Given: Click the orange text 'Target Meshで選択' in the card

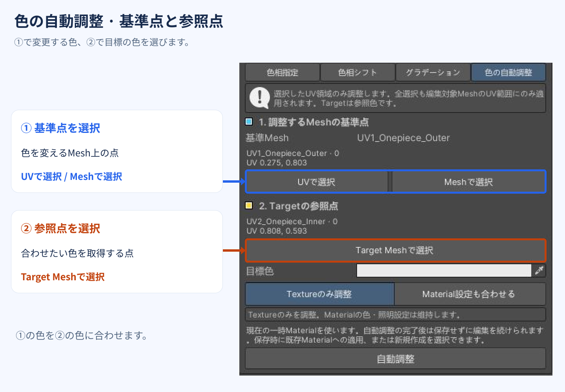Looking at the screenshot, I should pos(63,277).
